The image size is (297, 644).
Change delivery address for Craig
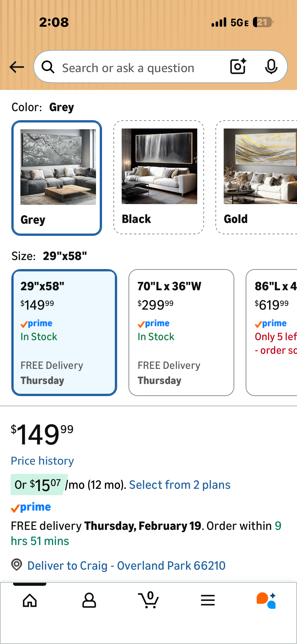[x=126, y=566]
